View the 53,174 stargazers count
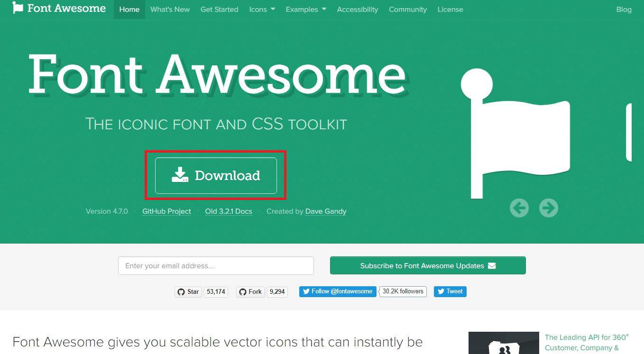This screenshot has width=644, height=354. point(216,291)
